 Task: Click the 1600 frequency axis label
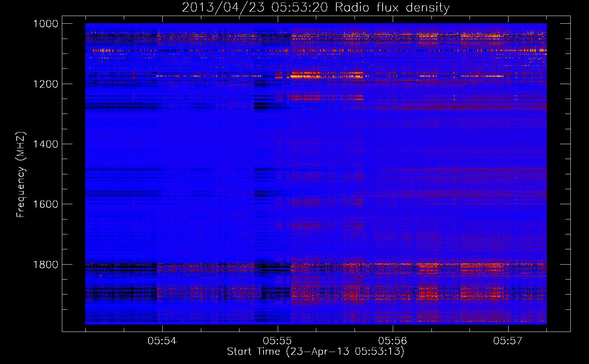pos(46,204)
